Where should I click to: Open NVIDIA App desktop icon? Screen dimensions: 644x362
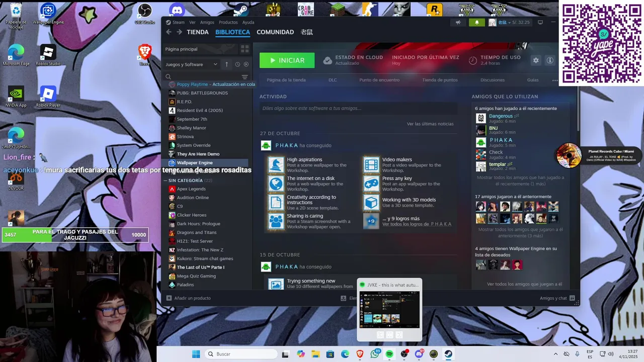(x=16, y=97)
